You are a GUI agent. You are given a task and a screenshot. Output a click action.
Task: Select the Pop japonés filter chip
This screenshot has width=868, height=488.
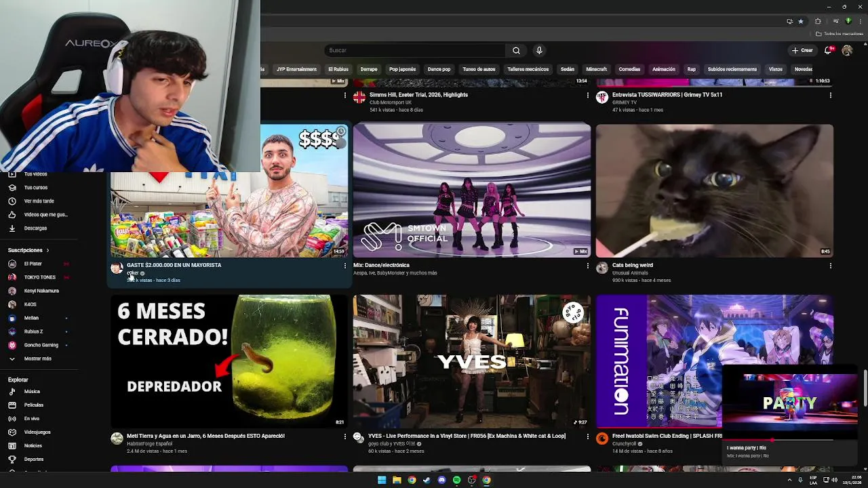tap(402, 69)
